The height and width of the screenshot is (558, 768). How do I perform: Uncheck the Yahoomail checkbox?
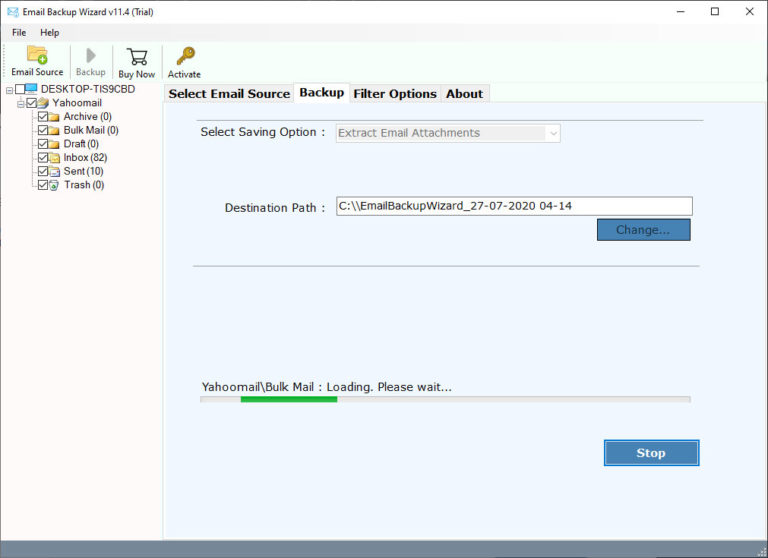click(x=32, y=102)
